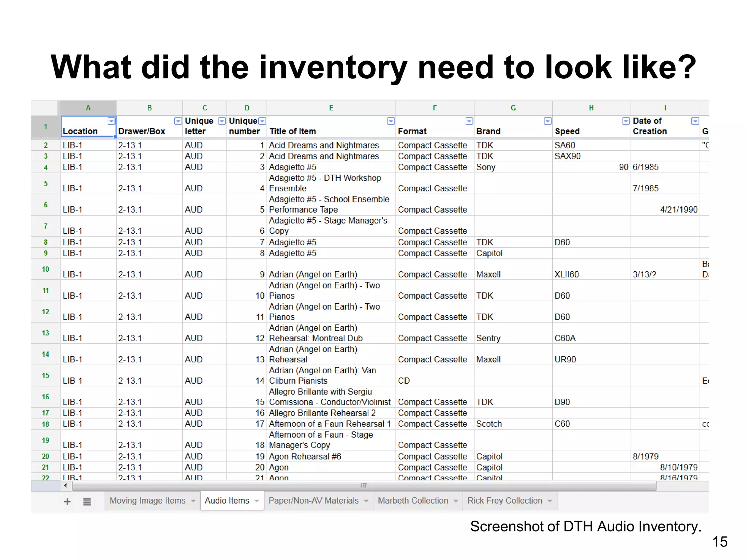Screen dimensions: 747x560
Task: Select column F header
Action: (435, 108)
